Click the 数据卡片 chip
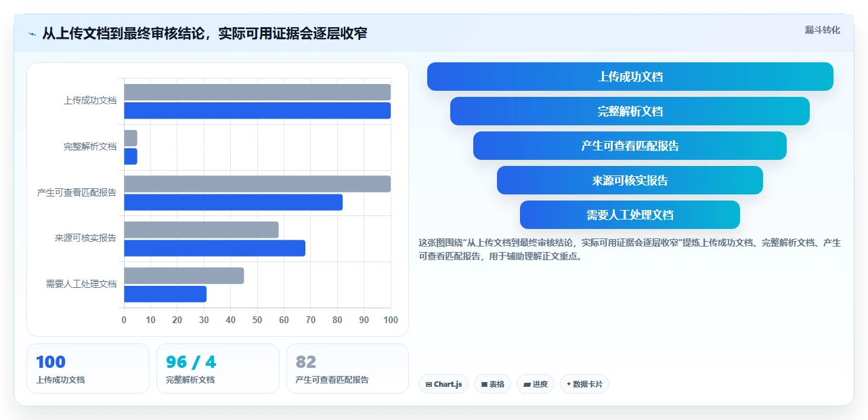 584,384
